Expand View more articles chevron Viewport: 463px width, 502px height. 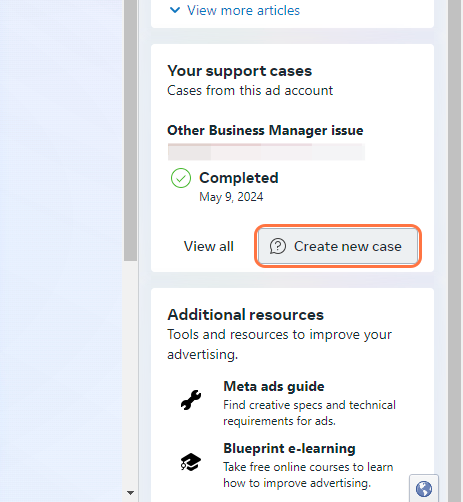[x=175, y=10]
